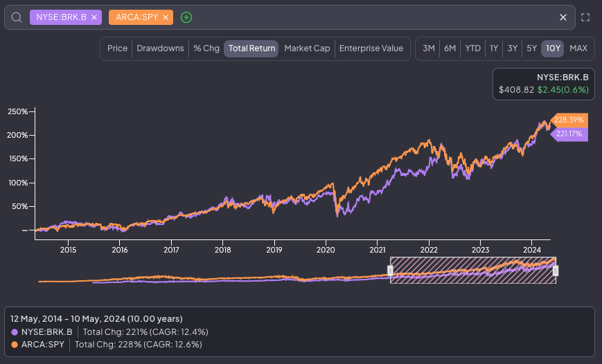
Task: Click the $408.82 price in the quote box
Action: click(516, 90)
